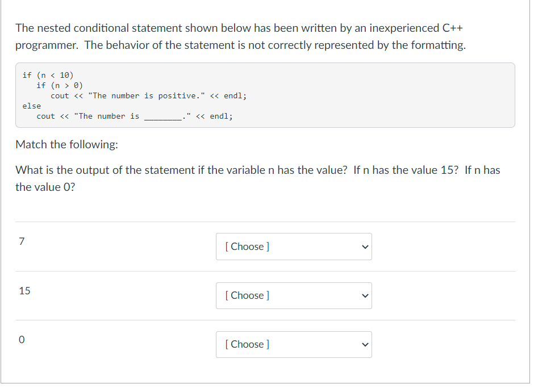Select the row label "0" in the matching list

pyautogui.click(x=22, y=340)
